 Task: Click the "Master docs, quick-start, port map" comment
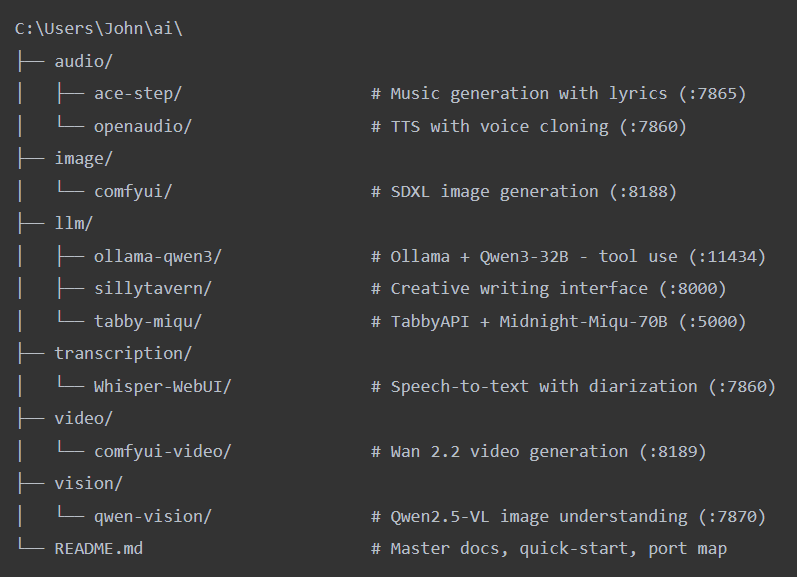pyautogui.click(x=558, y=549)
